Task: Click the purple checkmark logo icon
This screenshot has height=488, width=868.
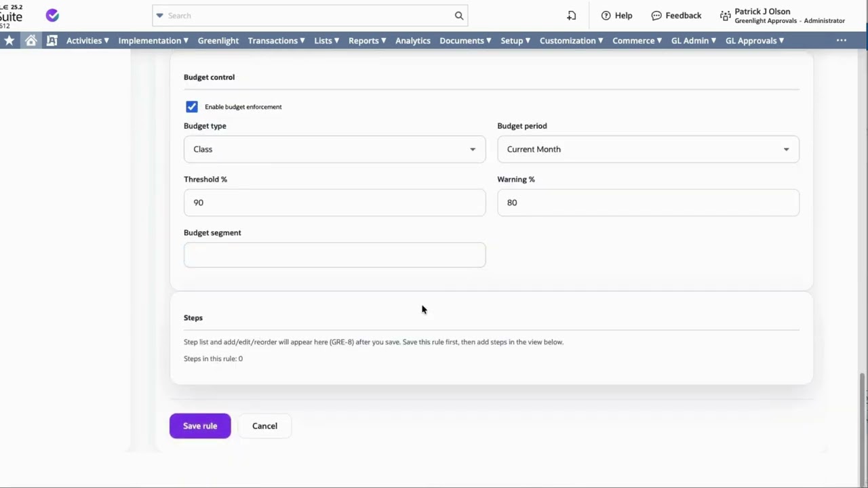Action: pos(52,15)
